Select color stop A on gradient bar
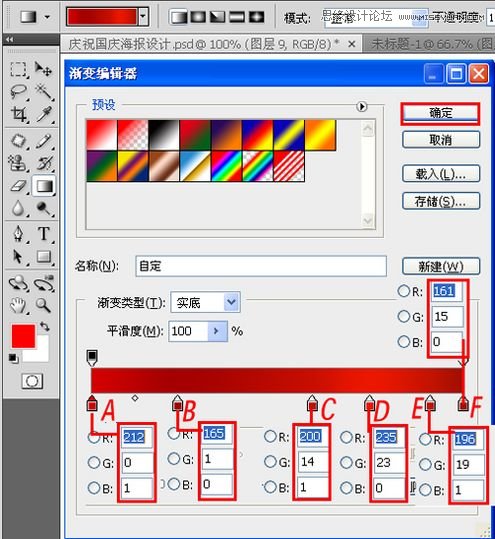 (92, 403)
